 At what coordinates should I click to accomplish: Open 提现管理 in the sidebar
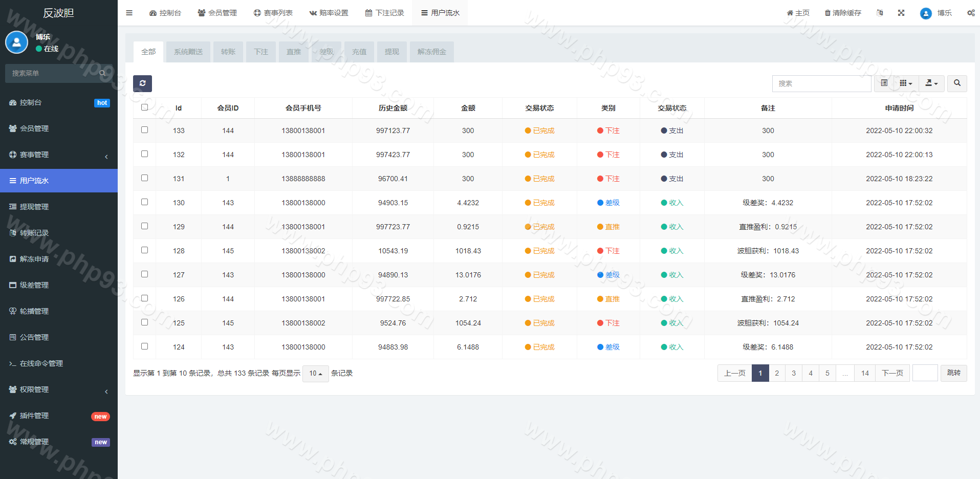[34, 207]
